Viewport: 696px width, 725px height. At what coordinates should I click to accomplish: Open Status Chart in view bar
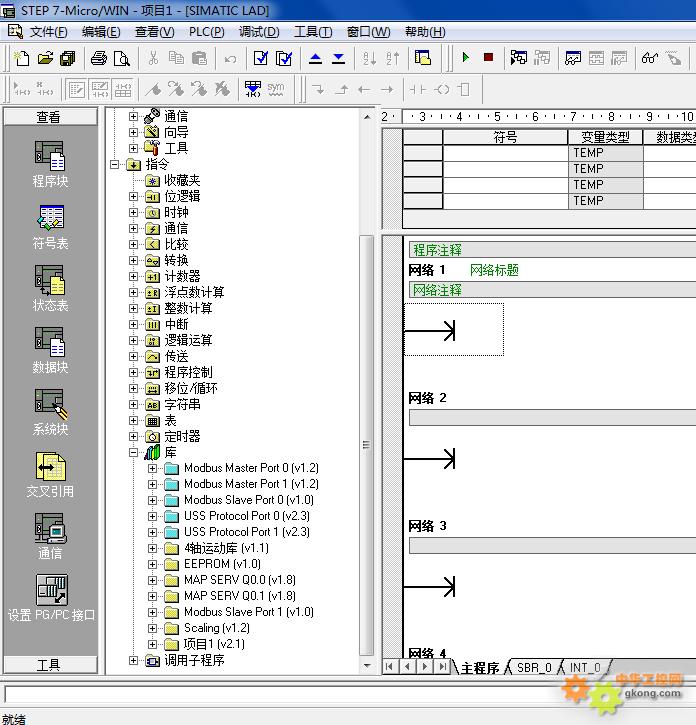click(x=50, y=289)
